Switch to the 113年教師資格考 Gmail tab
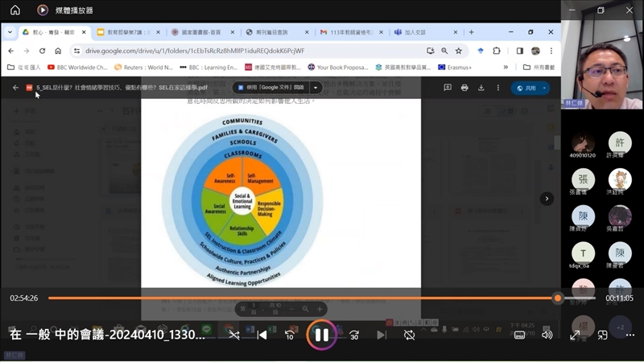Image resolution: width=644 pixels, height=362 pixels. [348, 32]
